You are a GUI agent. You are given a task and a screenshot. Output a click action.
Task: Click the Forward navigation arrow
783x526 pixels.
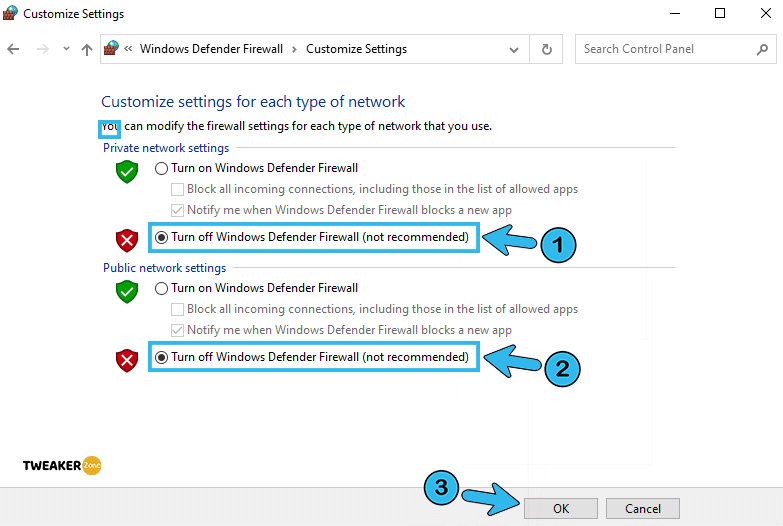pos(43,49)
